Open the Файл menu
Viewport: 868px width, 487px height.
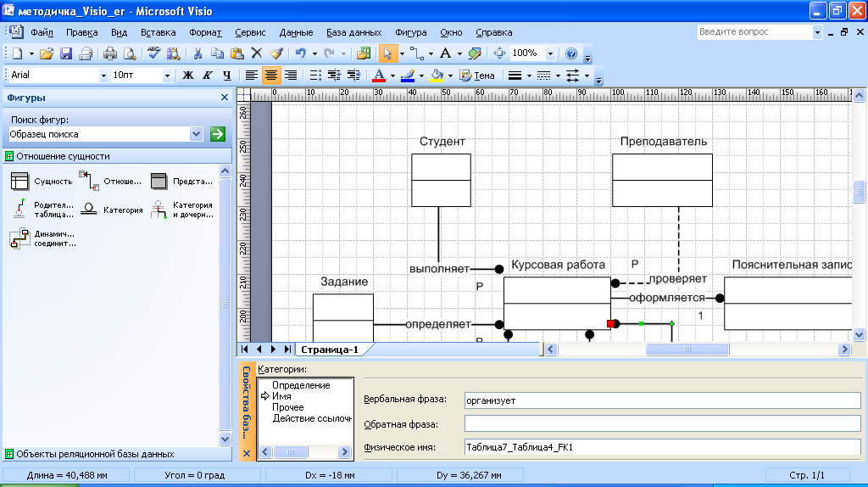click(x=42, y=33)
